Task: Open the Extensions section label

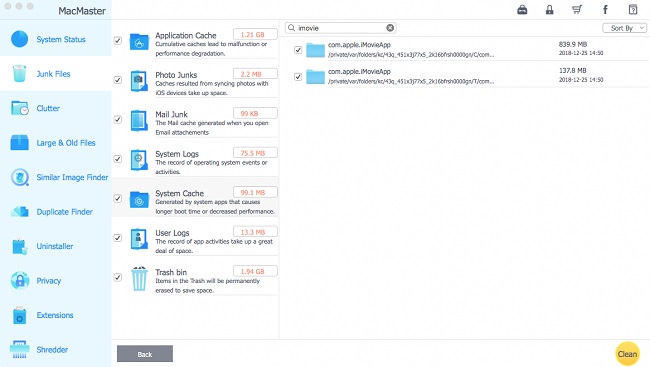Action: point(55,315)
